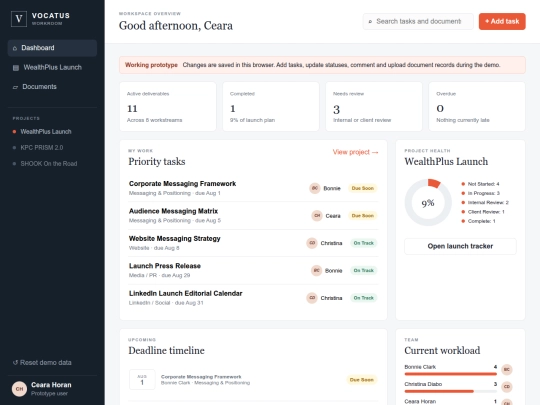Viewport: 540px width, 405px height.
Task: Click Ceara's avatar on Audience Messaging Matrix
Action: tap(317, 216)
